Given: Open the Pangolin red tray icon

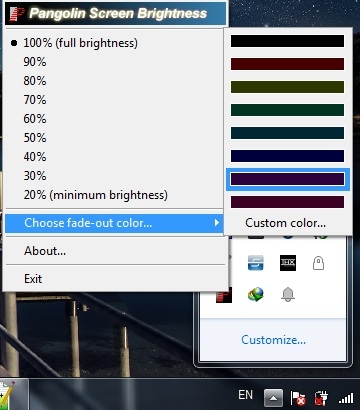Looking at the screenshot, I should click(x=224, y=294).
